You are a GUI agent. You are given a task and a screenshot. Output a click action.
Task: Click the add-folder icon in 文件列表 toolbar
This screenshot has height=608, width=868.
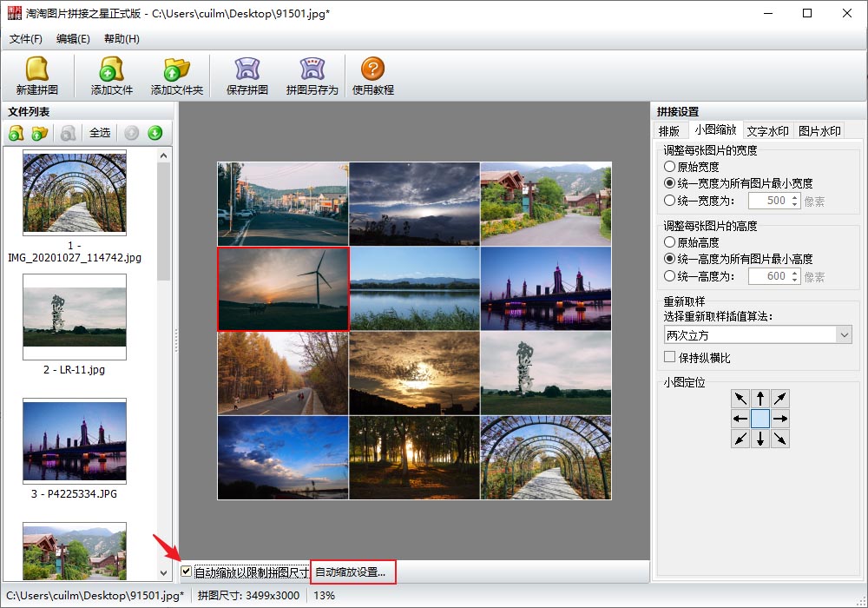pos(40,133)
